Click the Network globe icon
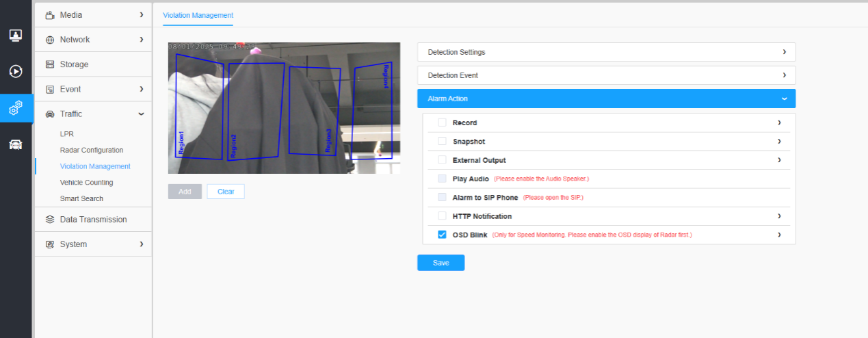This screenshot has height=338, width=868. point(49,40)
